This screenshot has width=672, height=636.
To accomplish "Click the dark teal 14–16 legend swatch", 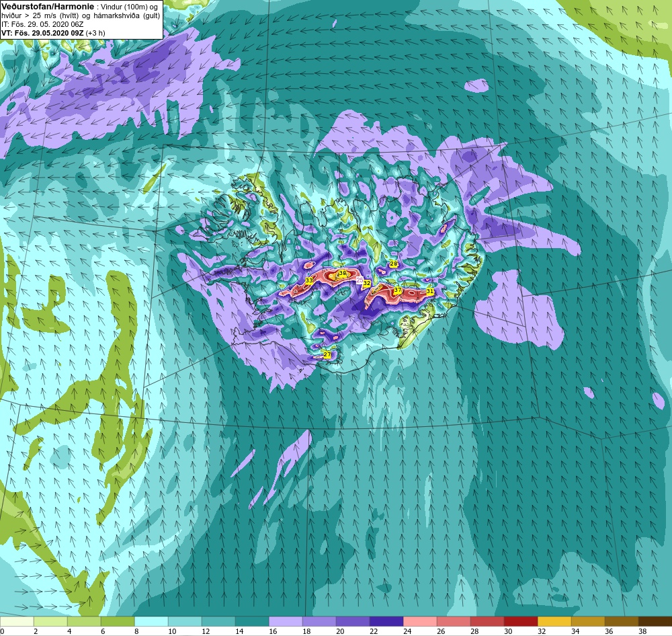I will tap(252, 621).
